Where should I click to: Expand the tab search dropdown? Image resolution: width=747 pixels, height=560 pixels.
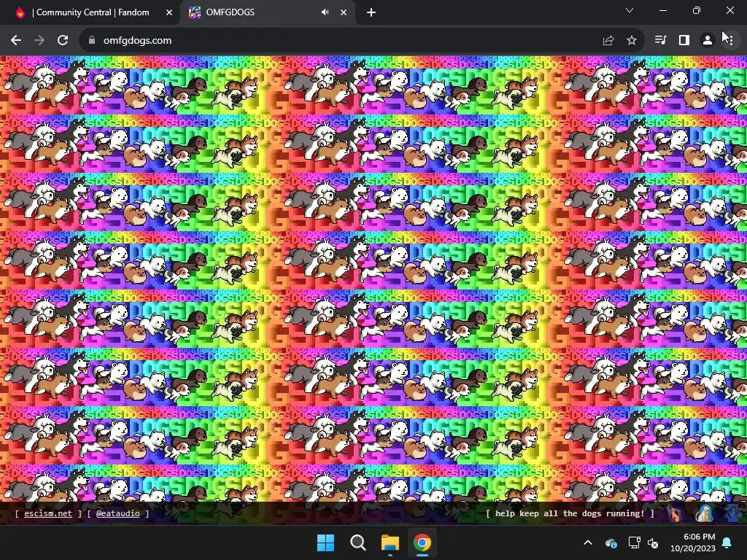tap(630, 10)
